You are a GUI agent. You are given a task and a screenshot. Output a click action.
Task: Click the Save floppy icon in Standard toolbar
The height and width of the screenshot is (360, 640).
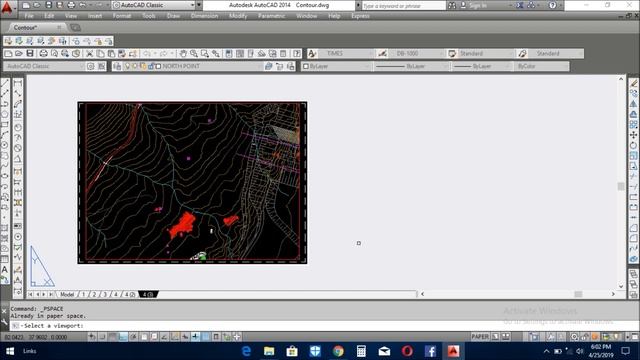pyautogui.click(x=30, y=53)
